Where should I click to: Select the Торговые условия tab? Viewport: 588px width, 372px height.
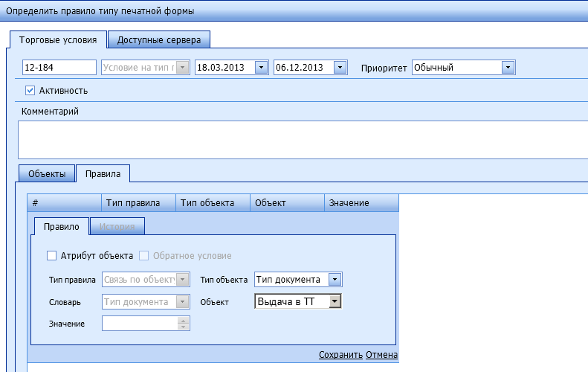(58, 40)
